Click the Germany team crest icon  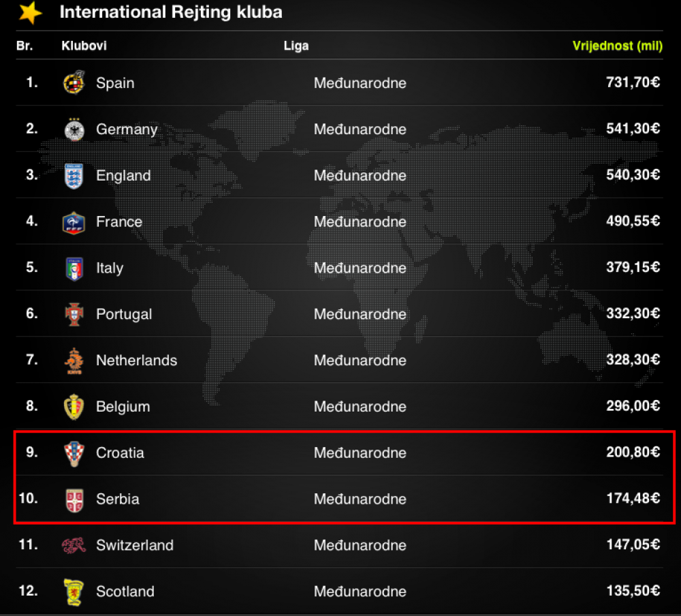coord(74,129)
